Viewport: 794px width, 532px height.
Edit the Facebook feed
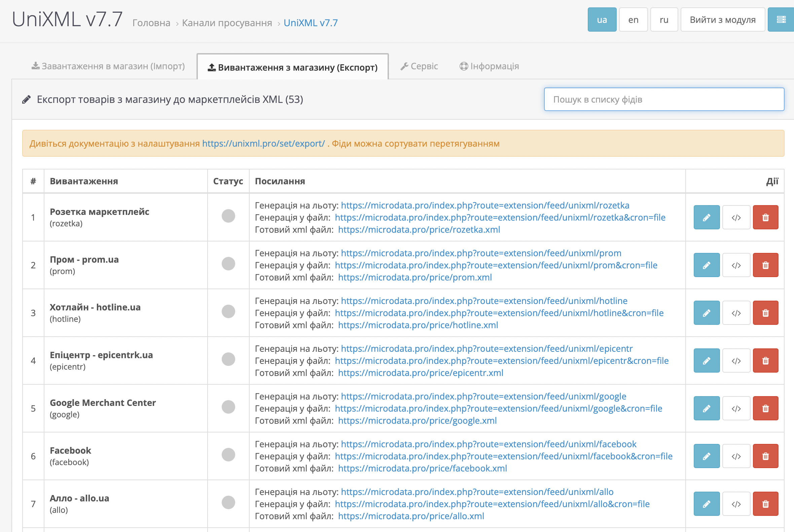(707, 456)
